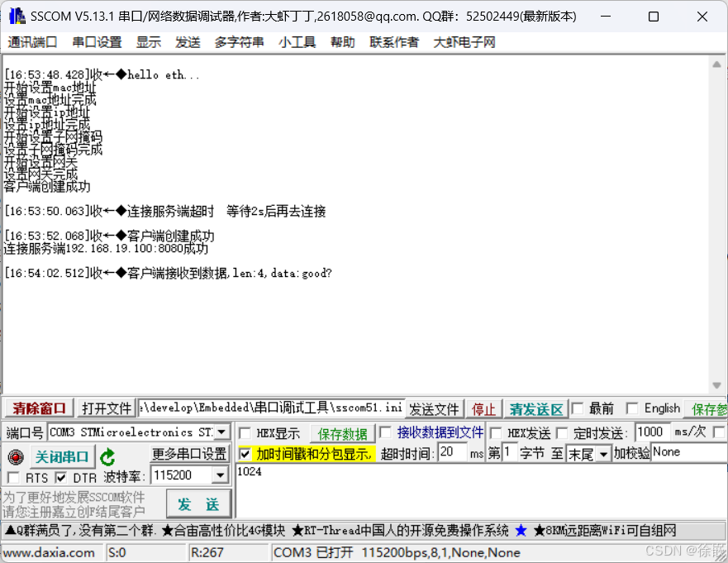728x563 pixels.
Task: Click the 打开文件 button
Action: click(x=107, y=408)
